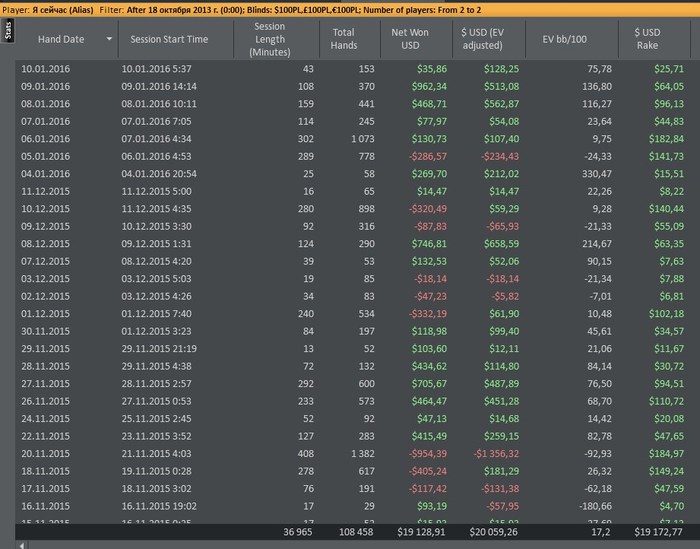Click net won value $468,71
The height and width of the screenshot is (549, 700).
pyautogui.click(x=429, y=104)
